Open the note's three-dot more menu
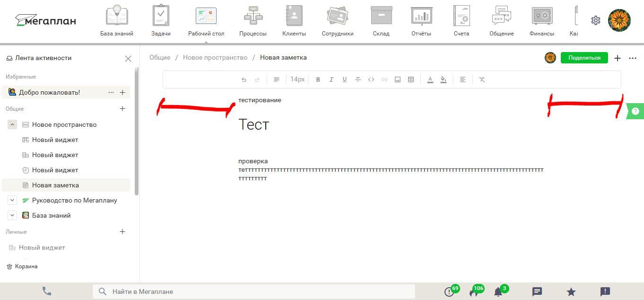This screenshot has height=300, width=644. pyautogui.click(x=633, y=58)
